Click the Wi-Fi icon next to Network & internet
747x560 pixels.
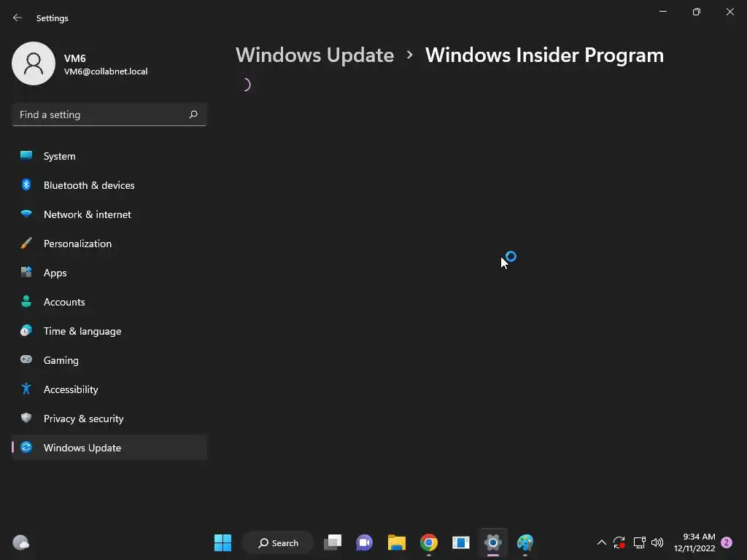[x=26, y=214]
